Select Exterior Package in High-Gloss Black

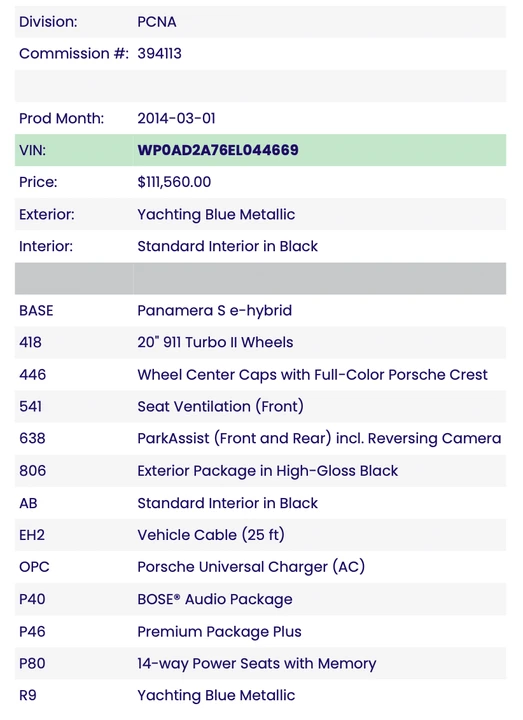pos(268,471)
